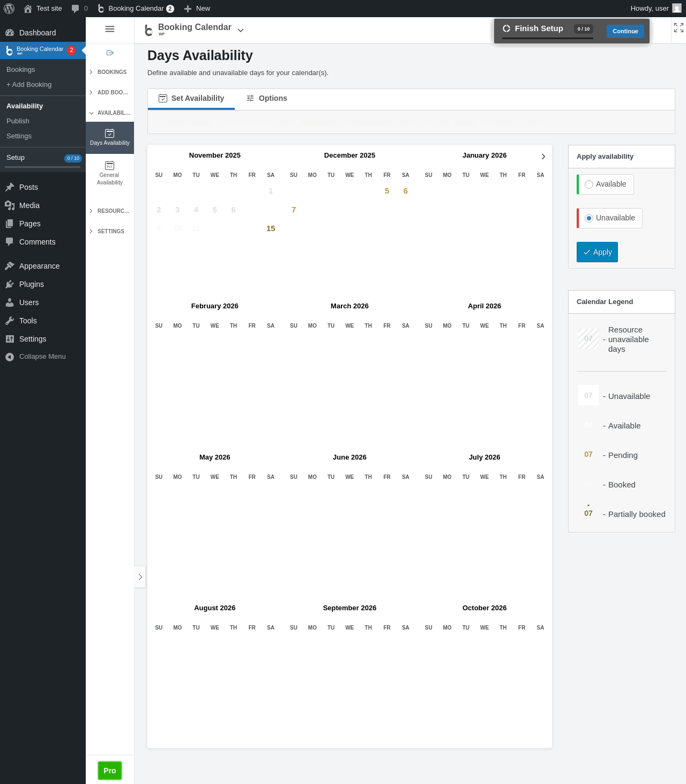
Task: Click the 0 / 10 setup progress badge
Action: pos(584,29)
